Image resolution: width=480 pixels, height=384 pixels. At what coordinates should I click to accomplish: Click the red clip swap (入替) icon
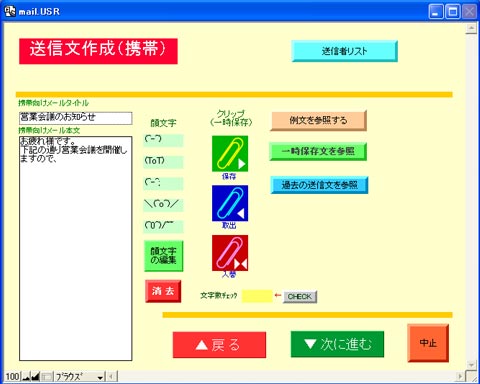230,253
